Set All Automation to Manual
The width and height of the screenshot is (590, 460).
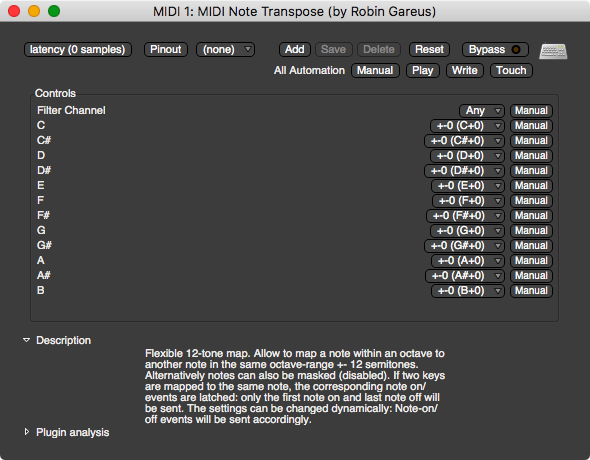(375, 71)
